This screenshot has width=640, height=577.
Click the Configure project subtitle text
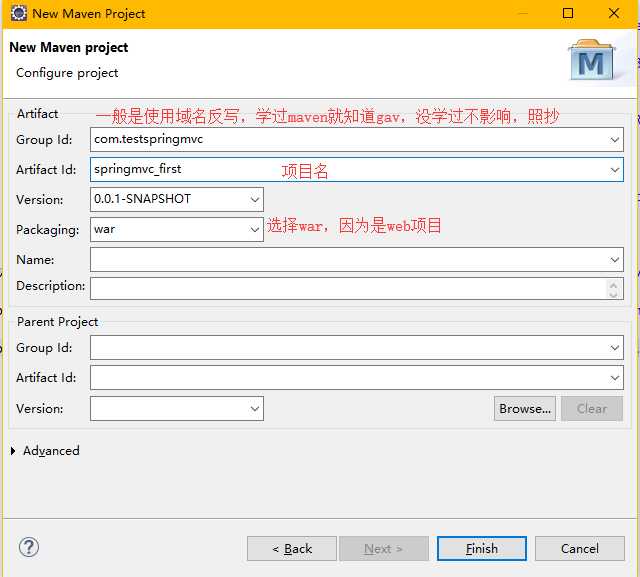point(67,73)
